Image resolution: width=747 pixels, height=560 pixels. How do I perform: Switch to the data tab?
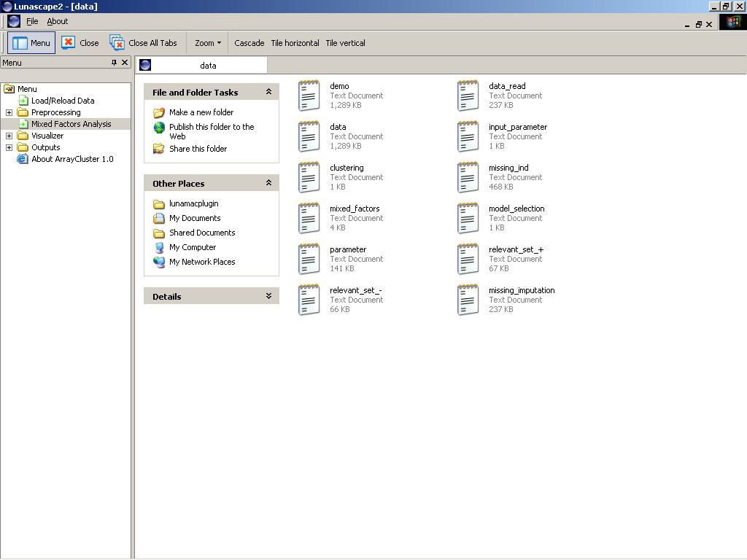(201, 65)
